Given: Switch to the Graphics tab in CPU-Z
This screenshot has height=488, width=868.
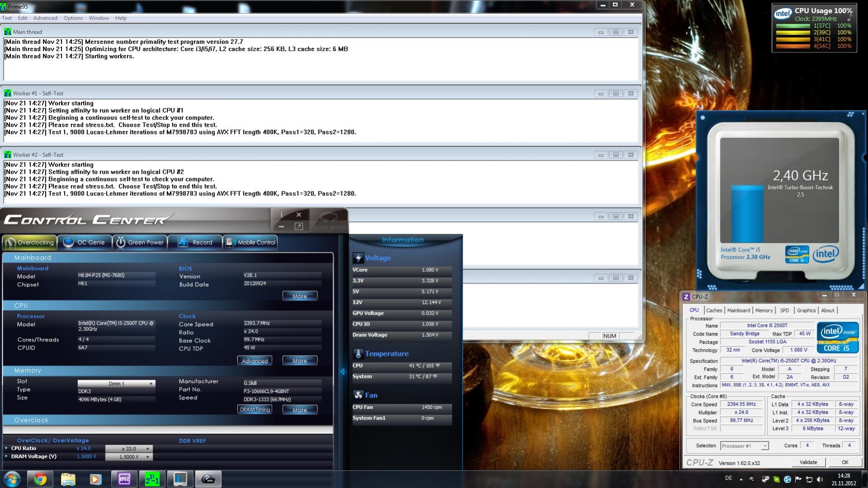Looking at the screenshot, I should coord(806,310).
